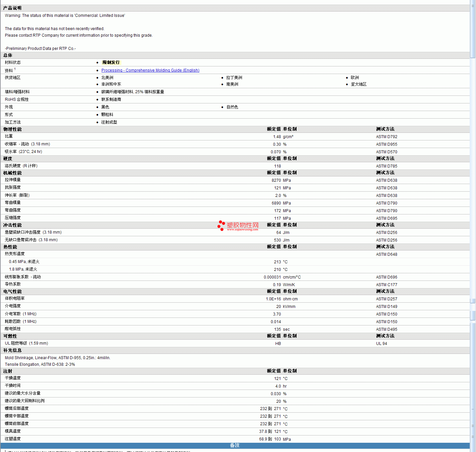
Task: Click the 注射 section heading
Action: [8, 371]
